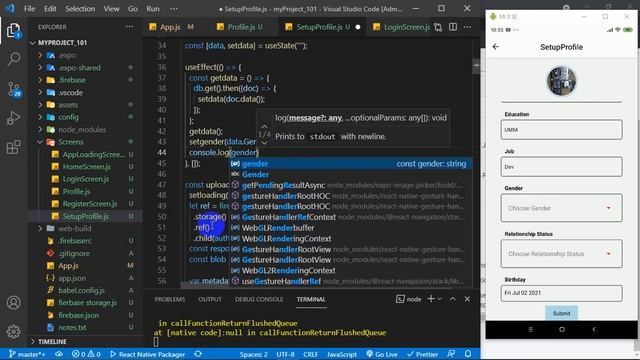Screen dimensions: 640x360
Task: Collapse the Screens folder
Action: tap(71, 142)
